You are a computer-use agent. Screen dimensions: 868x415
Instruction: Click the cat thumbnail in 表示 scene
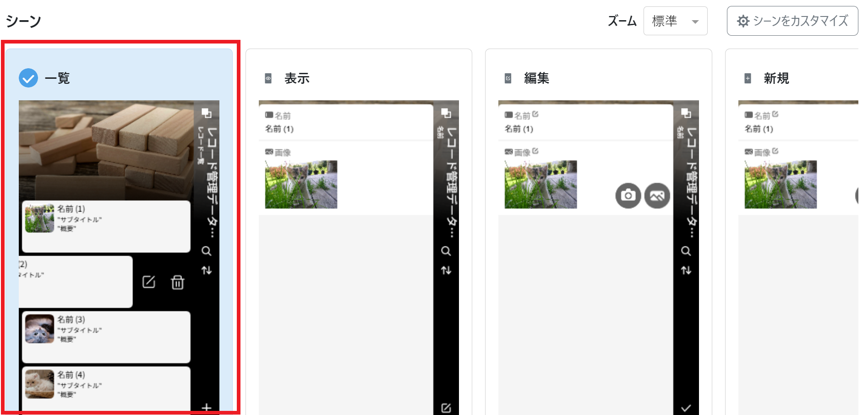301,184
